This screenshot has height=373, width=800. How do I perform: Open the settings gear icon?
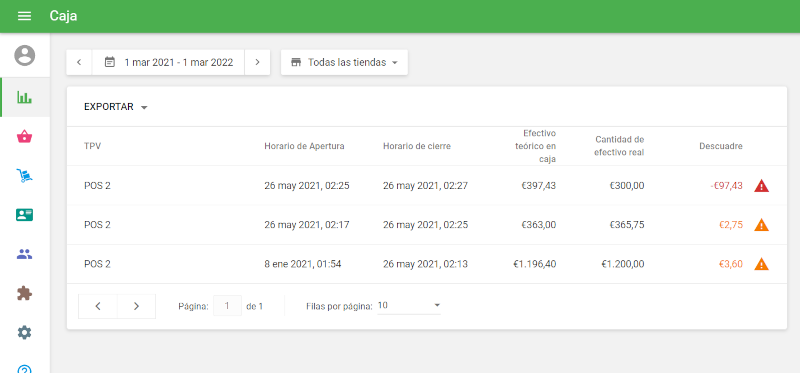click(24, 333)
